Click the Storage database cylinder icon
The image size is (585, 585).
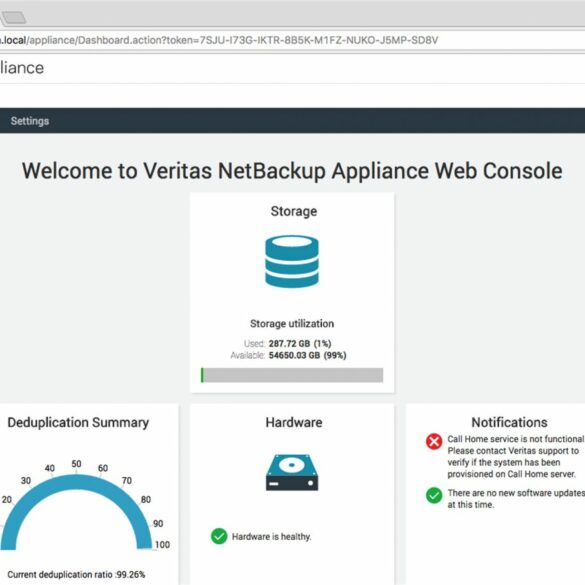[x=292, y=261]
